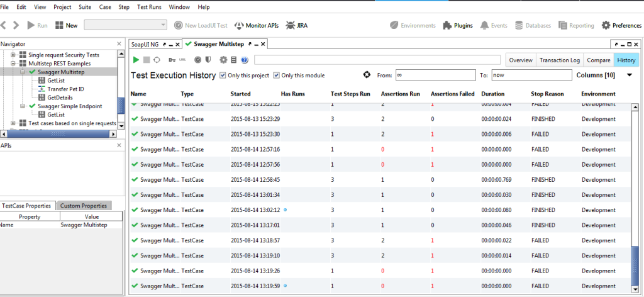This screenshot has height=297, width=644.
Task: Click the From date input field
Action: [435, 75]
